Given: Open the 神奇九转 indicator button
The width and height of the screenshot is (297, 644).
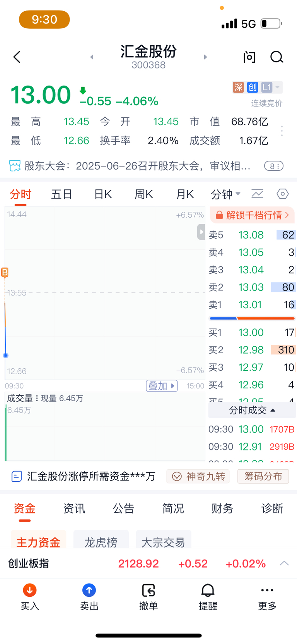Looking at the screenshot, I should (x=198, y=476).
